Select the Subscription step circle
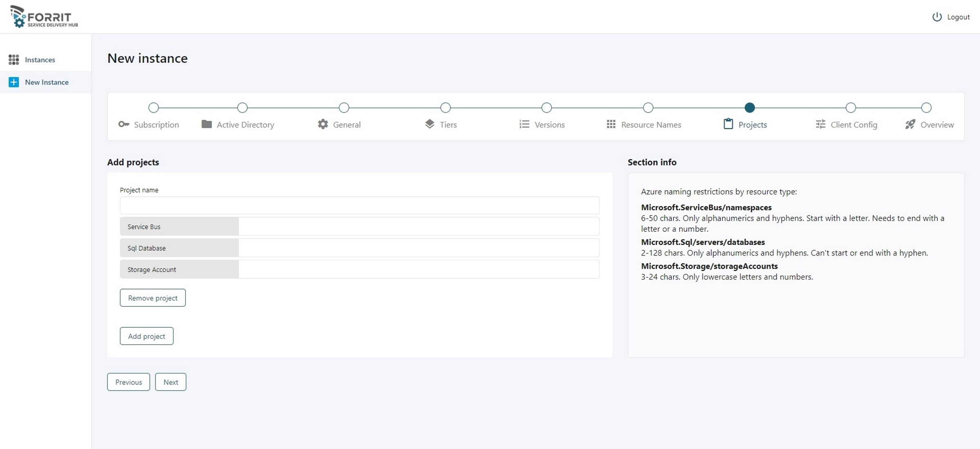 coord(154,108)
